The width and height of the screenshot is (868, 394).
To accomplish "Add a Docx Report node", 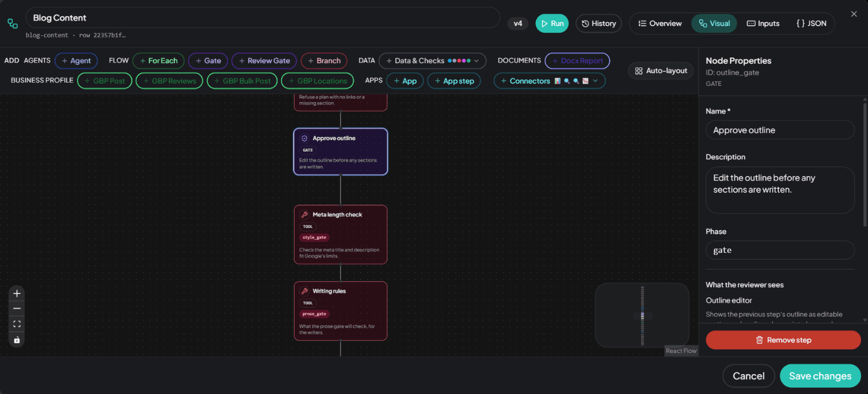I will [x=577, y=61].
